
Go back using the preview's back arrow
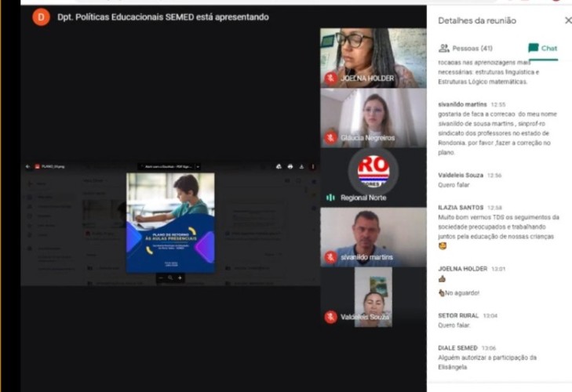(x=27, y=166)
